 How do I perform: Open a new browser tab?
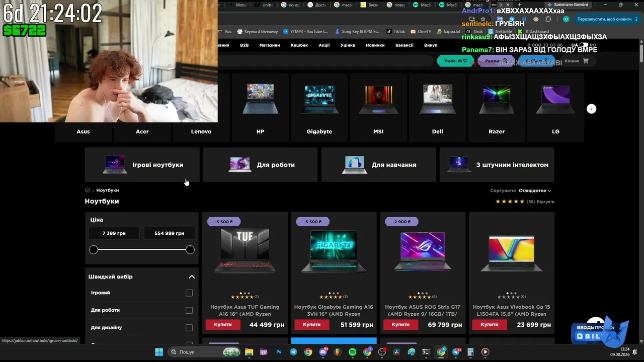point(519,5)
